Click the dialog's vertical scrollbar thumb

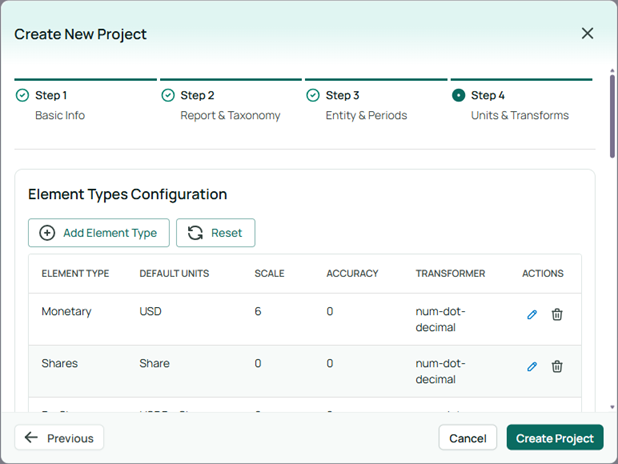click(612, 116)
